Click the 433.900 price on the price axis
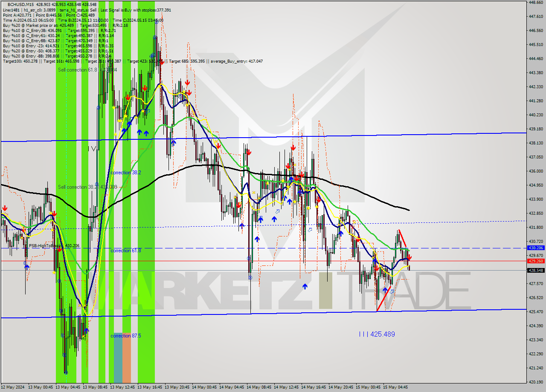This screenshot has height=392, width=546. (535, 199)
